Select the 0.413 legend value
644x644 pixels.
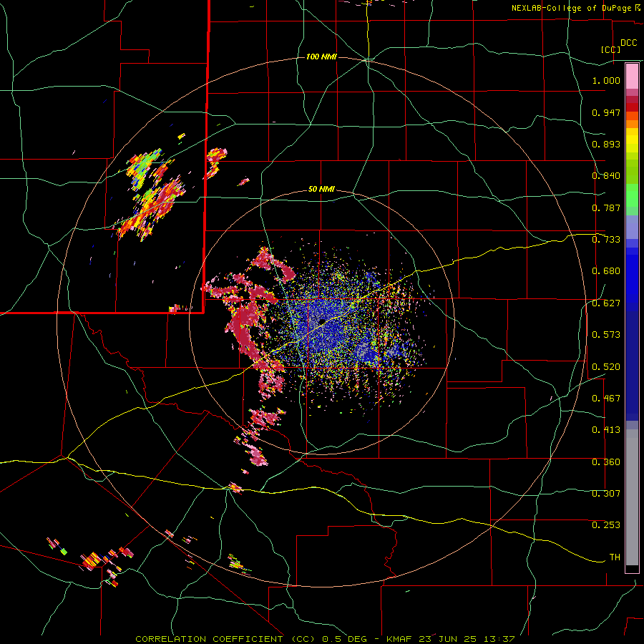(x=606, y=430)
